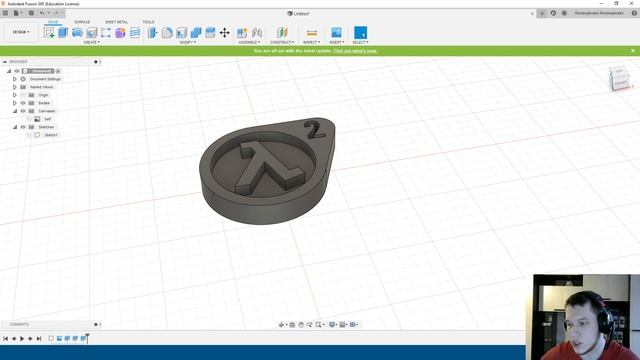Select the Rectangular Pattern tool
640x360 pixels.
[106, 33]
